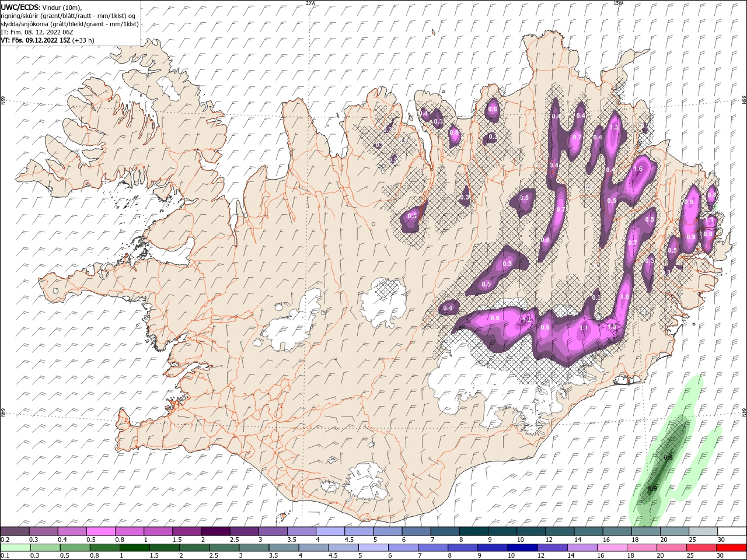This screenshot has height=560, width=747.
Task: Click the dark blue swatch labeled 10 in lower legend
Action: tap(522, 548)
